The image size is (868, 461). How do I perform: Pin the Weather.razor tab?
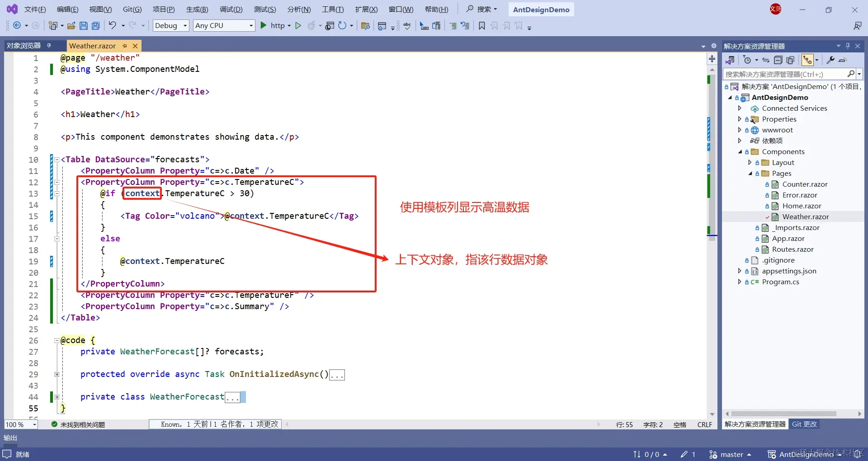tap(125, 46)
